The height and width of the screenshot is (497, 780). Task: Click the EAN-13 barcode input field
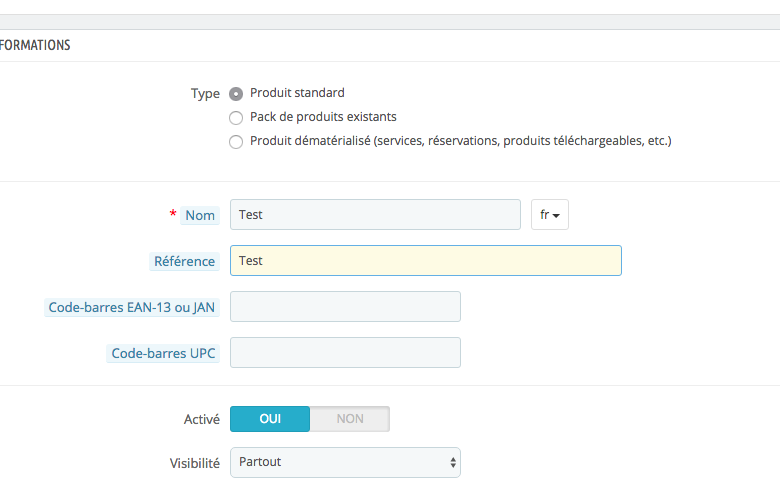click(345, 307)
